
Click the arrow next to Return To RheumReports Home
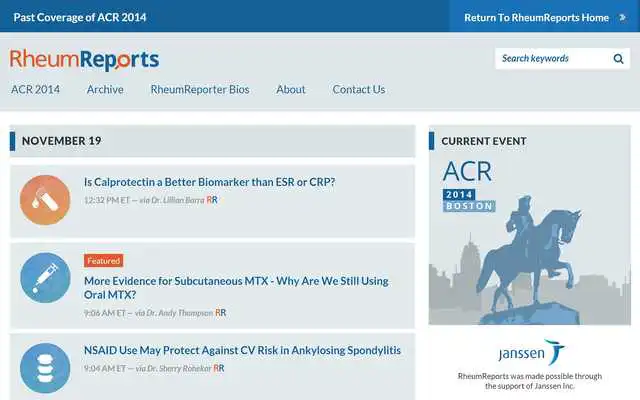622,18
